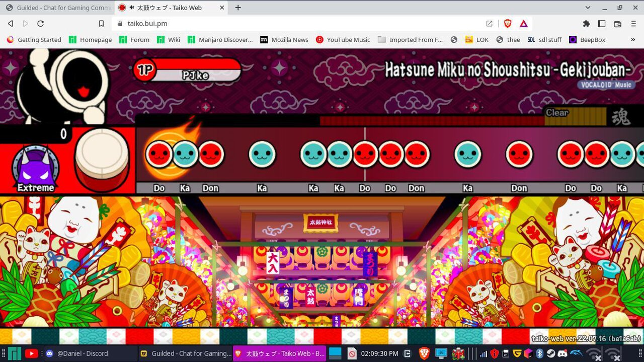The width and height of the screenshot is (644, 362).
Task: Expand the Imported From F... bookmarks folder
Action: click(410, 40)
